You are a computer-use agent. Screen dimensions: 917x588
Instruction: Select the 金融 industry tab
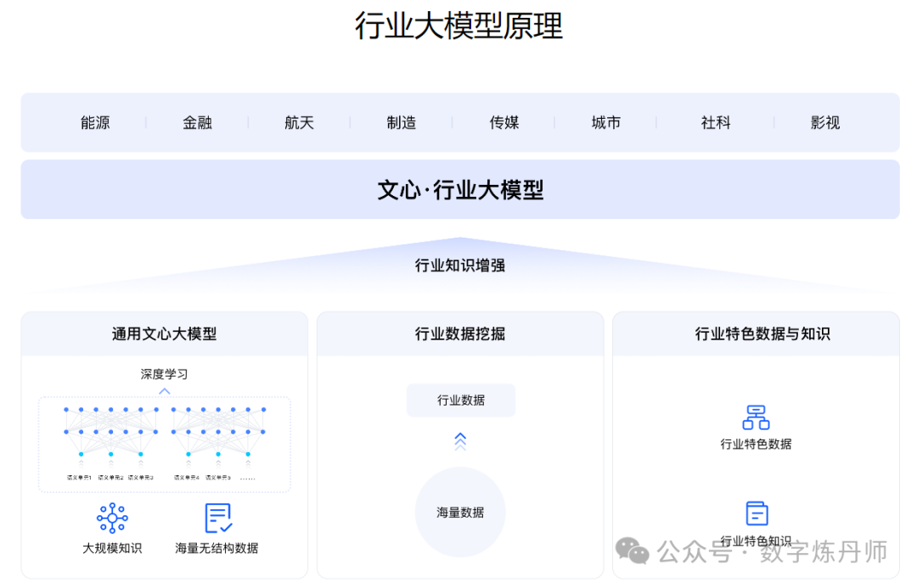coord(197,123)
